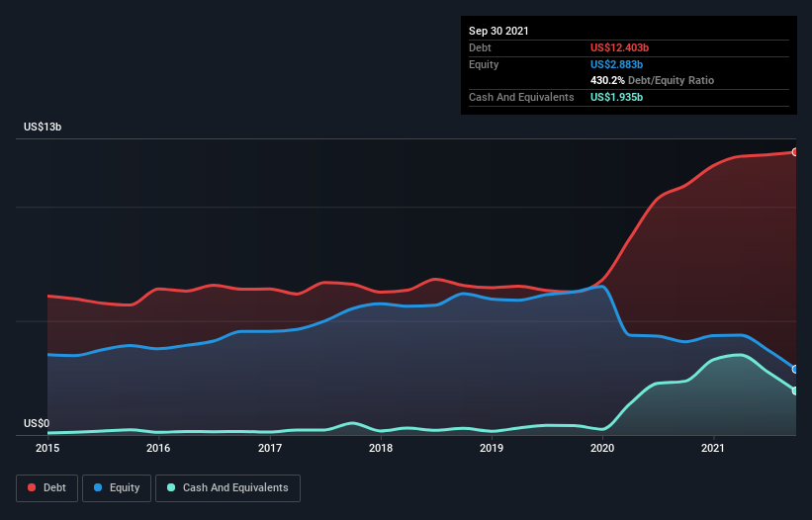The width and height of the screenshot is (812, 520).
Task: Click the teal Cash And Equivalents dot
Action: pos(171,487)
